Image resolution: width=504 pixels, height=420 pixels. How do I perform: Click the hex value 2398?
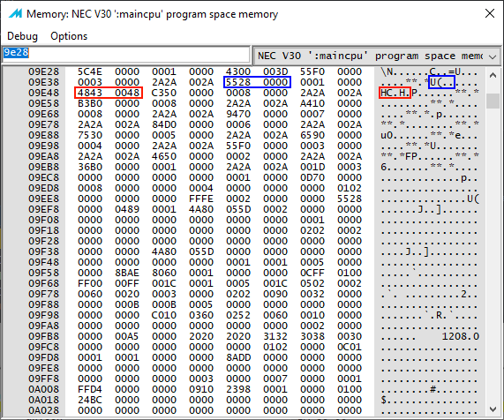pyautogui.click(x=238, y=389)
